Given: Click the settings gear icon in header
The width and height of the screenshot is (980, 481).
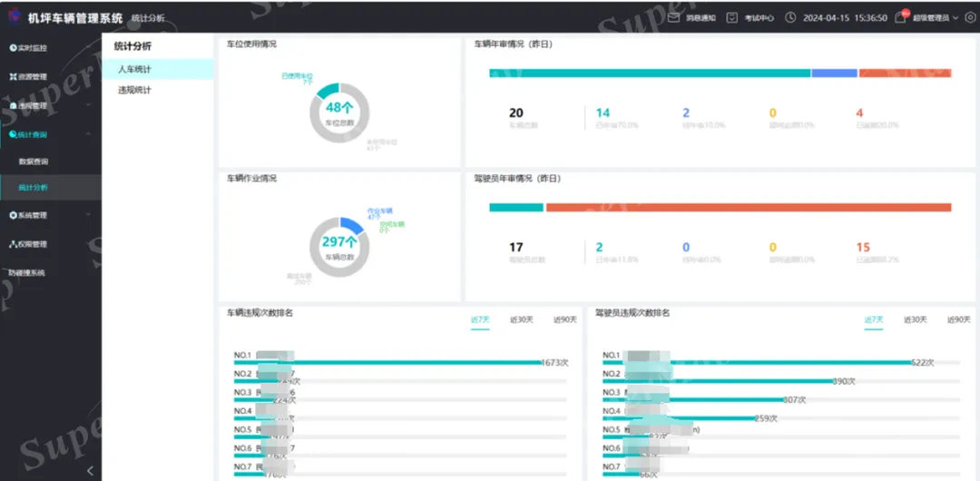Looking at the screenshot, I should click(970, 17).
